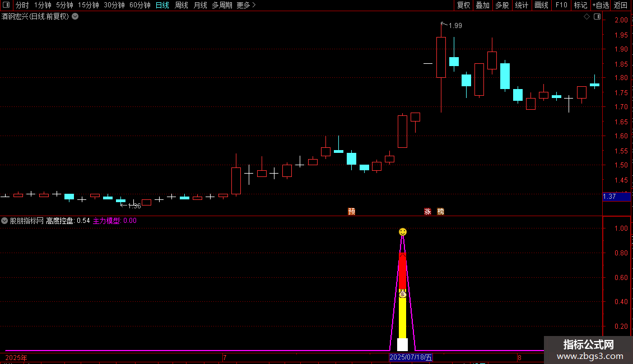Add stock with +自选 button
Viewport: 633px width, 364px height.
point(601,5)
